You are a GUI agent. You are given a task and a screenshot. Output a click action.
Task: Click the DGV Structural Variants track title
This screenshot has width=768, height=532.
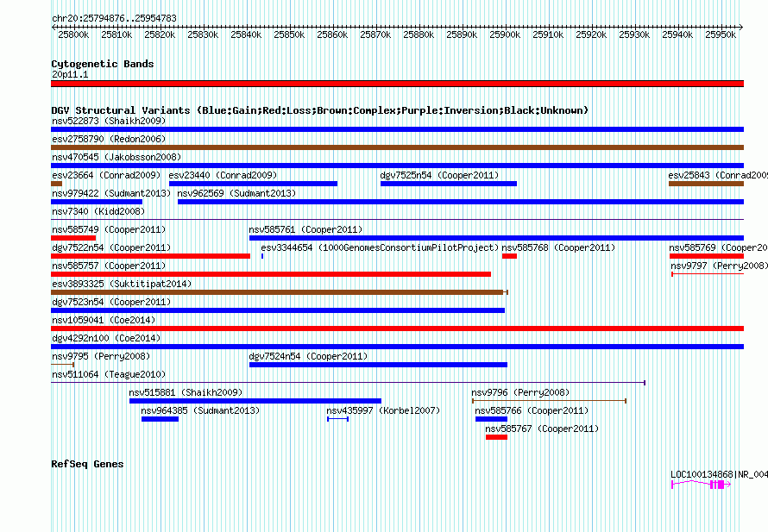click(320, 110)
